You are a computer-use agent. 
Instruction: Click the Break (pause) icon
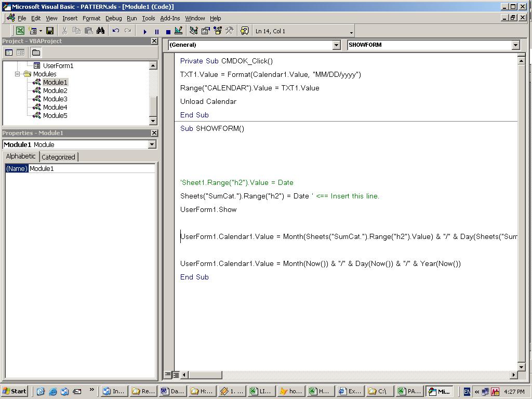(156, 32)
